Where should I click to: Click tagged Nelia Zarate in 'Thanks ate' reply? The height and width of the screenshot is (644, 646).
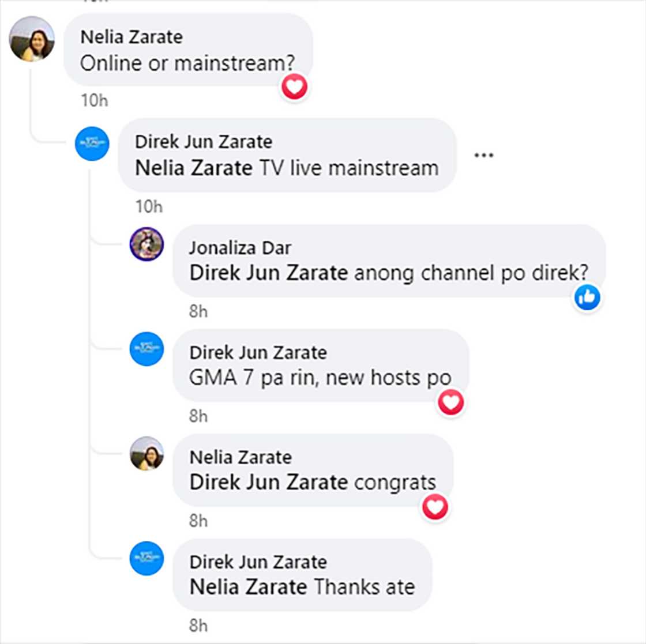point(249,587)
